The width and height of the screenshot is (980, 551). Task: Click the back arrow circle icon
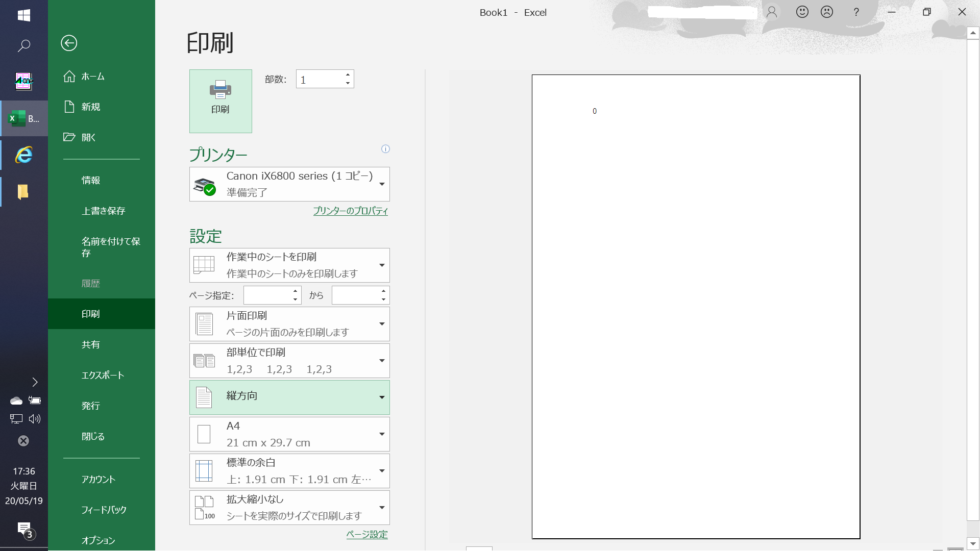pyautogui.click(x=69, y=43)
